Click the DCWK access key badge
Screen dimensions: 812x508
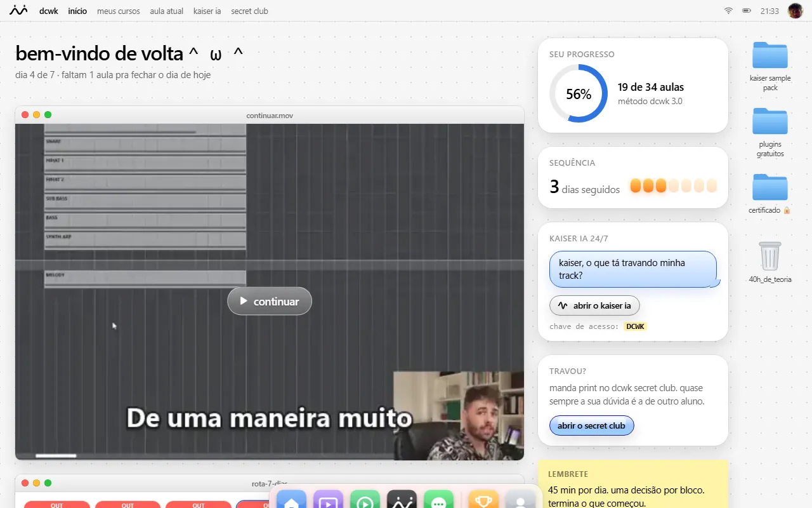pos(635,326)
